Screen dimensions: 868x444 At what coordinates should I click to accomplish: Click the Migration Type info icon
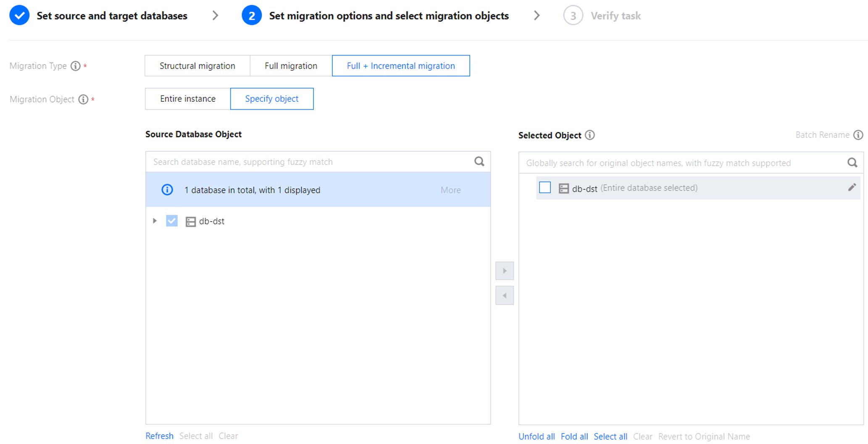[x=75, y=66]
